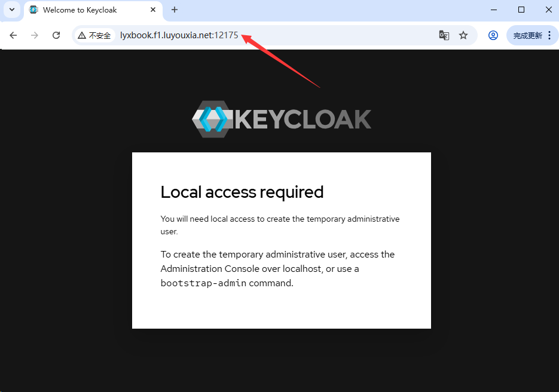This screenshot has width=559, height=392.
Task: Go back to the previous page
Action: [x=13, y=35]
